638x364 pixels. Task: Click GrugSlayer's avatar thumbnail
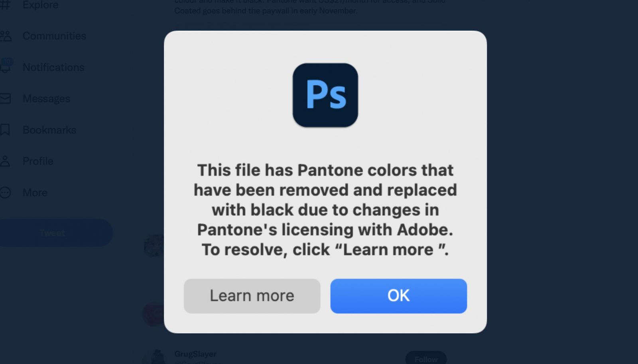pos(156,357)
